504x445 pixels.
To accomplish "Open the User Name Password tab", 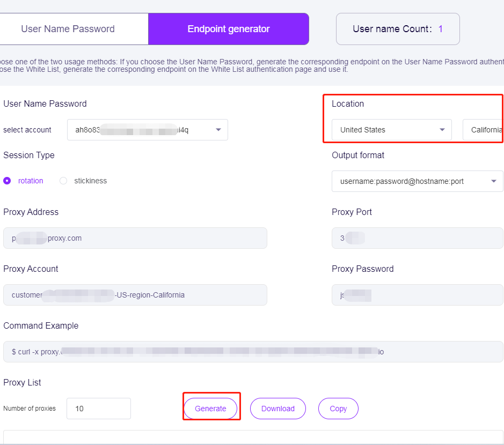I will (67, 29).
